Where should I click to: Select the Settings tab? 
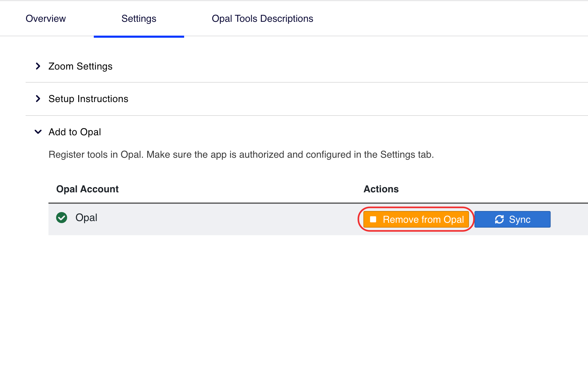click(x=139, y=19)
